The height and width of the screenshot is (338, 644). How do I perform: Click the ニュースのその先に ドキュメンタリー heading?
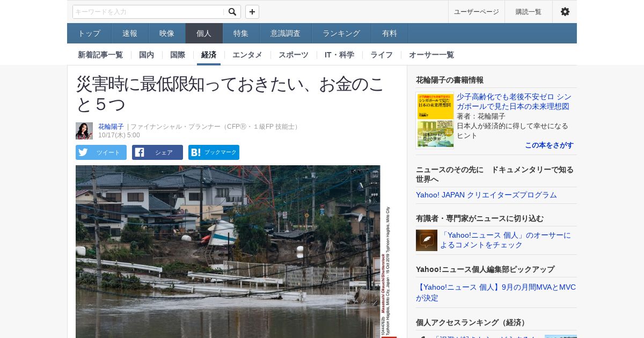[495, 174]
